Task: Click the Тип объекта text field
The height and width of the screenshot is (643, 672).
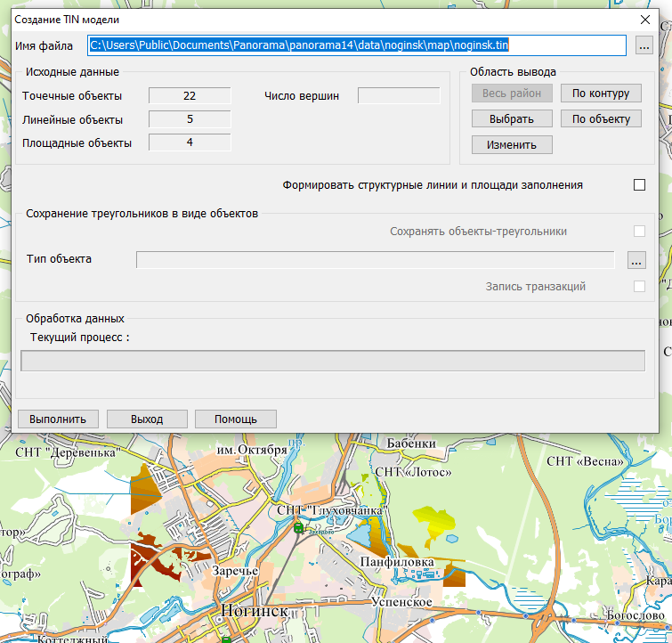Action: (x=375, y=260)
